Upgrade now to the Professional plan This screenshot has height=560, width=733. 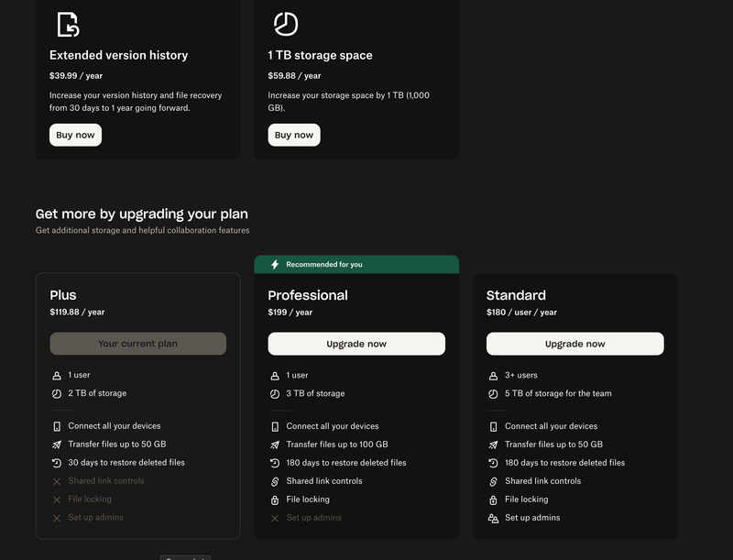coord(356,344)
